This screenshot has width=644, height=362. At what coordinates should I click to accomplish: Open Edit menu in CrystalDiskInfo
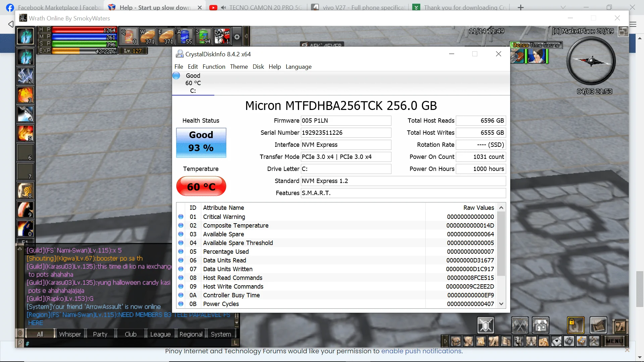193,67
